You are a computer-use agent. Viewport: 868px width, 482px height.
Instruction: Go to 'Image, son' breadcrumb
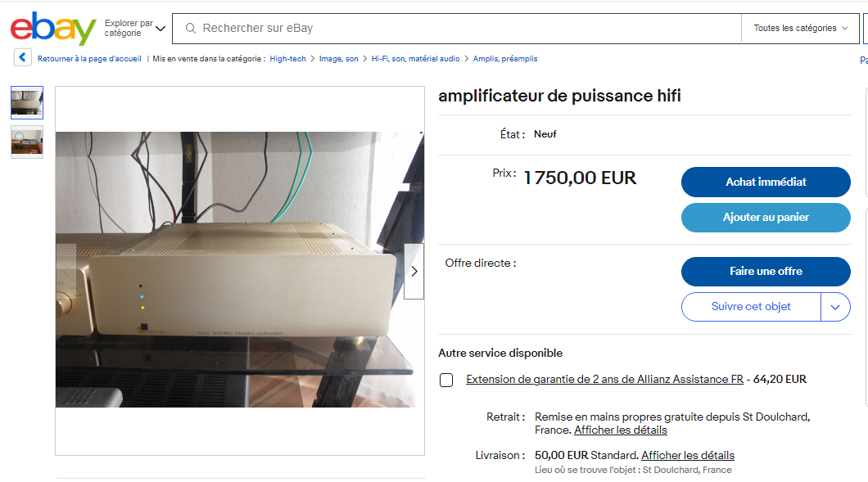[338, 59]
